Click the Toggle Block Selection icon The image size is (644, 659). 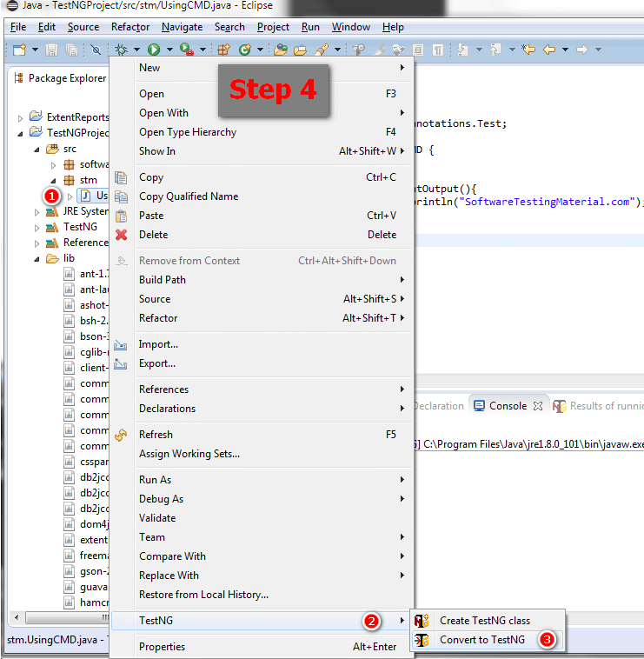click(418, 50)
